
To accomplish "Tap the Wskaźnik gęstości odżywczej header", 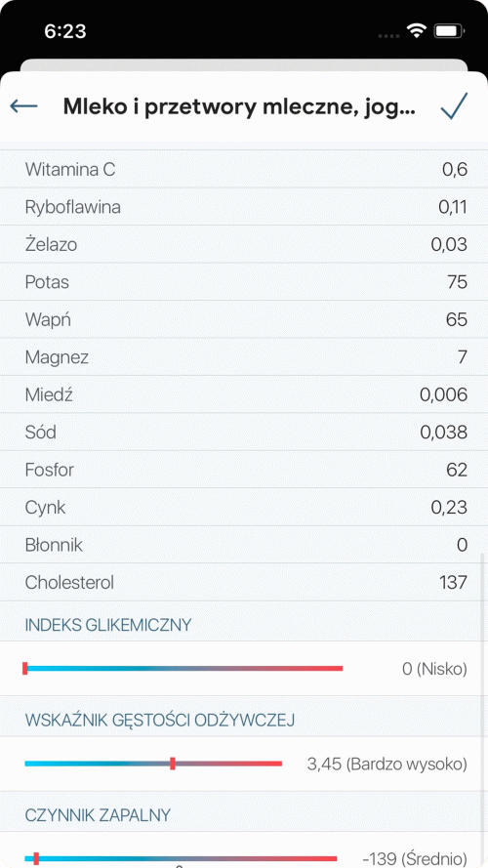I will pyautogui.click(x=160, y=721).
